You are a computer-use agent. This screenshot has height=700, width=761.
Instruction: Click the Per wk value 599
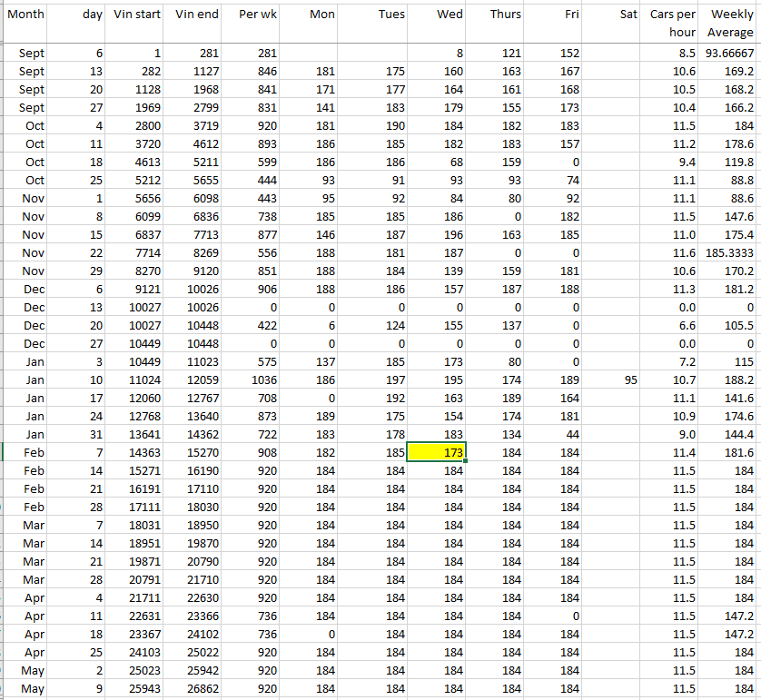click(252, 162)
